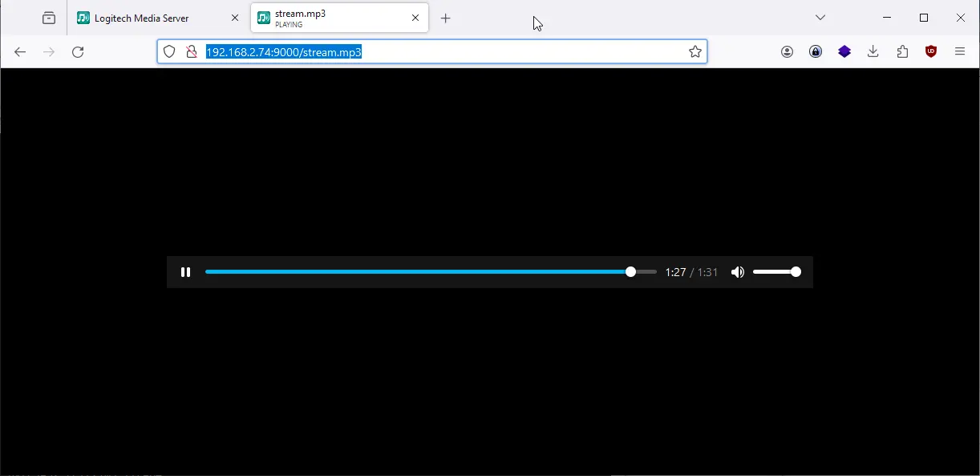Image resolution: width=980 pixels, height=476 pixels.
Task: Seek on the audio progress bar
Action: pyautogui.click(x=431, y=272)
